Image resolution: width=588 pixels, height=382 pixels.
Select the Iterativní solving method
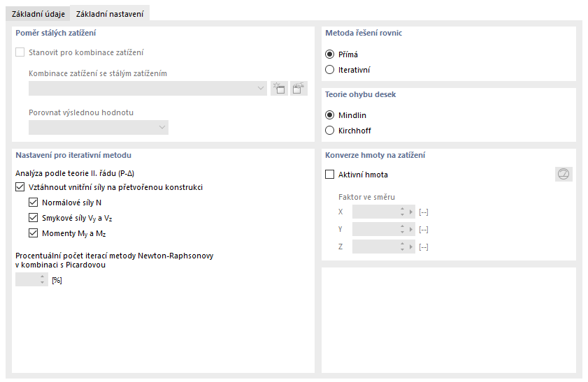point(331,69)
